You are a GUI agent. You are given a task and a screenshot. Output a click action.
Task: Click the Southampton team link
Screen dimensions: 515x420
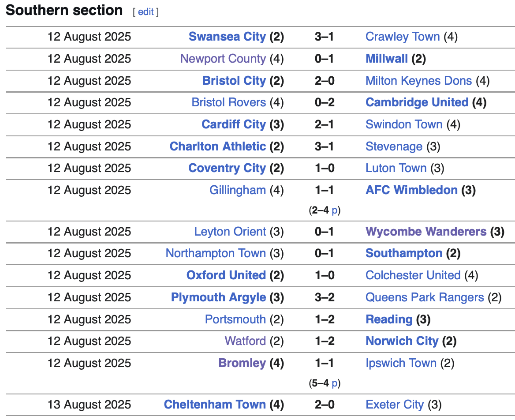tap(404, 253)
